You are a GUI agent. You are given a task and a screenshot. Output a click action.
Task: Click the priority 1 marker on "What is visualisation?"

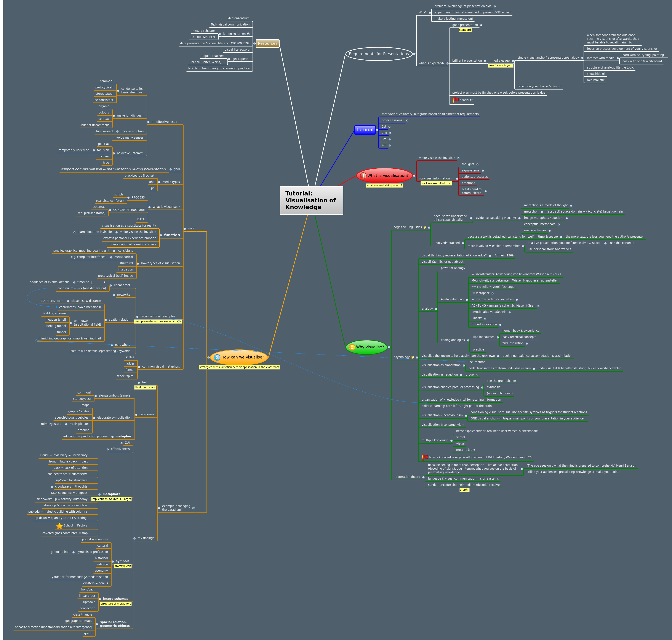(x=363, y=175)
